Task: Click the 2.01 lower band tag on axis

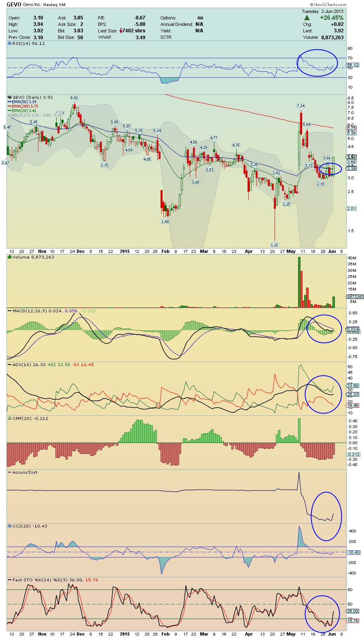Action: point(351,208)
